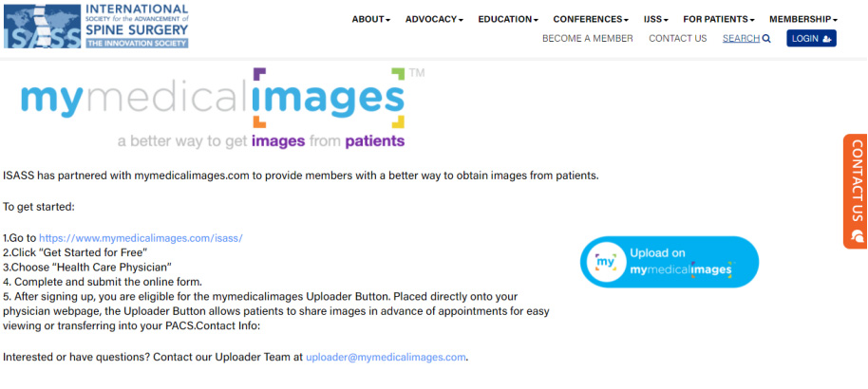Expand the ADVOCACY dropdown menu
868x389 pixels.
[x=434, y=19]
